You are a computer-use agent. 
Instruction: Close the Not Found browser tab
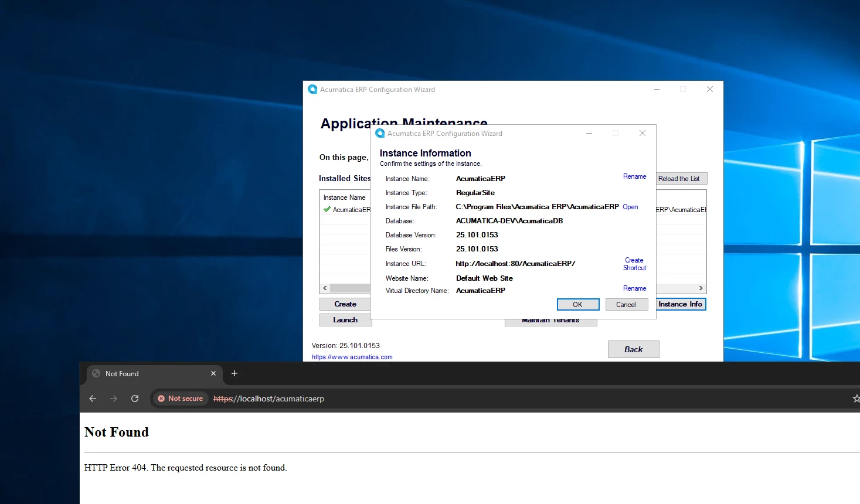[x=213, y=373]
